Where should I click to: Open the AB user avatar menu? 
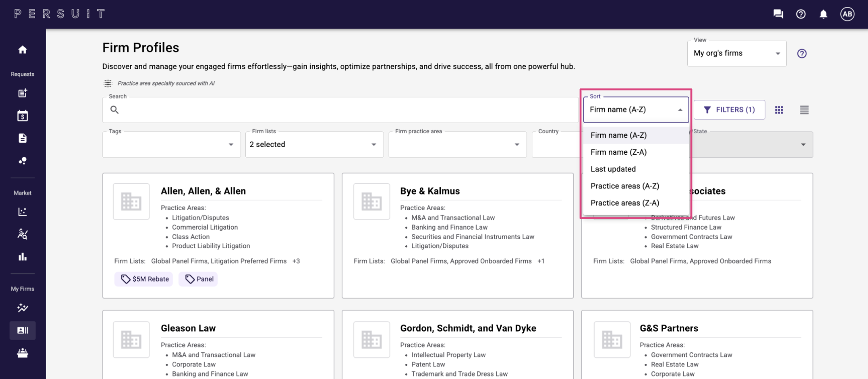coord(847,14)
